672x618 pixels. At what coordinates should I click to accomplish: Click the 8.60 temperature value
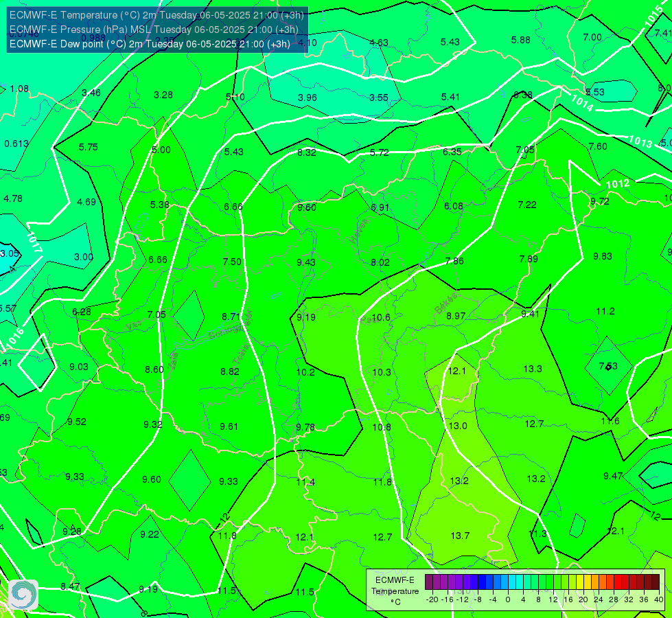154,369
